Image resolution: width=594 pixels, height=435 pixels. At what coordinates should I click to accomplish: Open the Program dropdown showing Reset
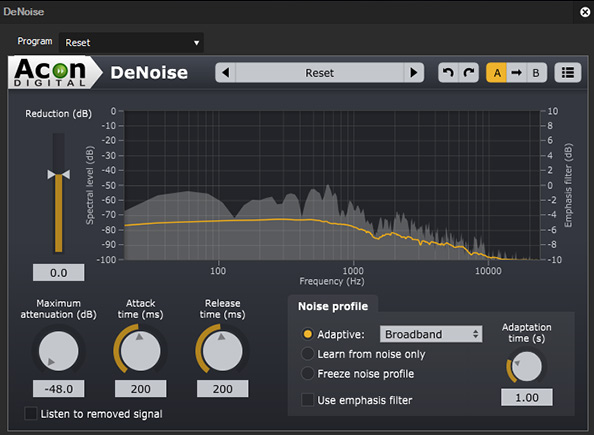click(x=131, y=42)
